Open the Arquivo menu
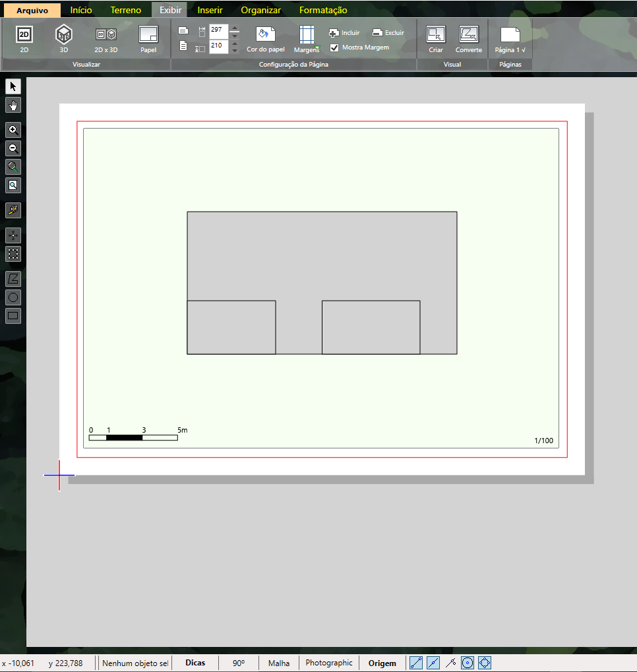 point(32,10)
